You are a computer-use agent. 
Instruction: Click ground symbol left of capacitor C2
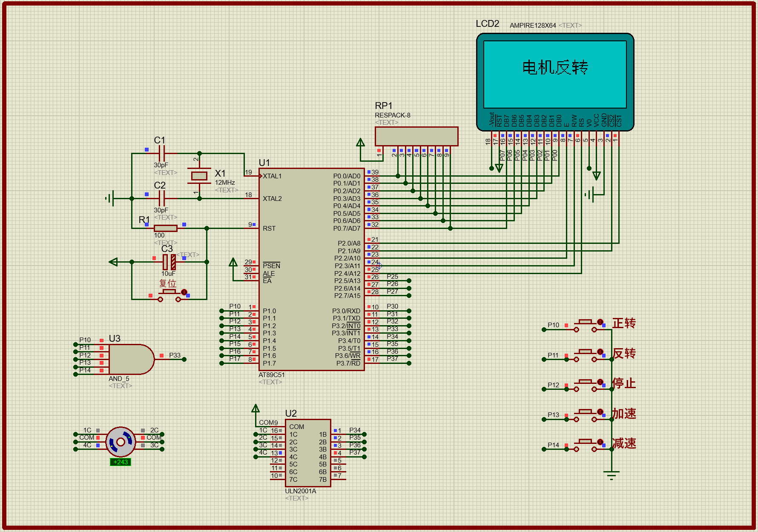point(110,198)
